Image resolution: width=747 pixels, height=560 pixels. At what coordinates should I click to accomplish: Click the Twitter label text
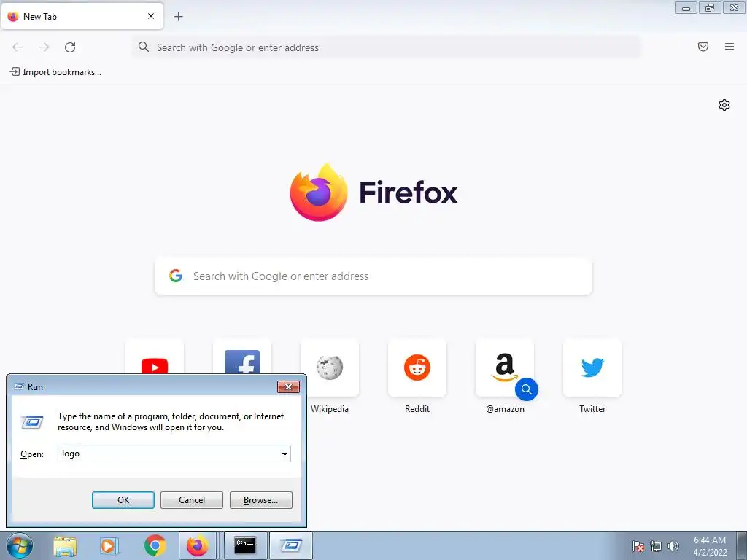592,409
